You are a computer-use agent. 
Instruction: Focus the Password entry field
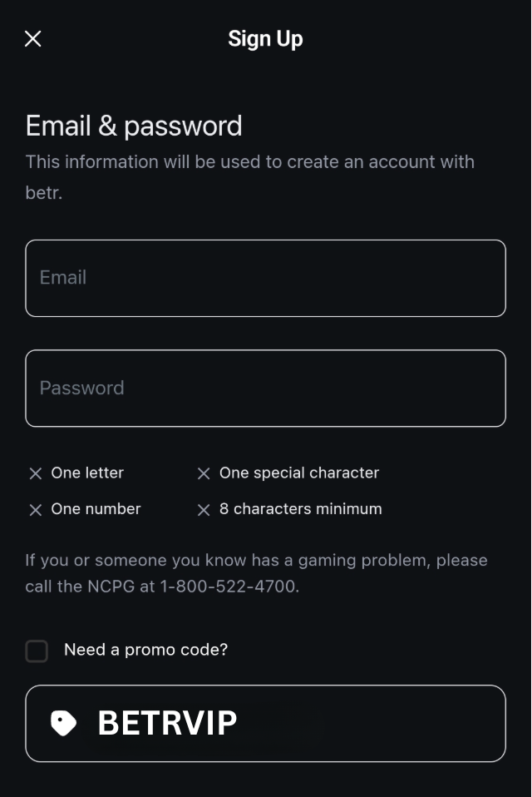tap(266, 388)
